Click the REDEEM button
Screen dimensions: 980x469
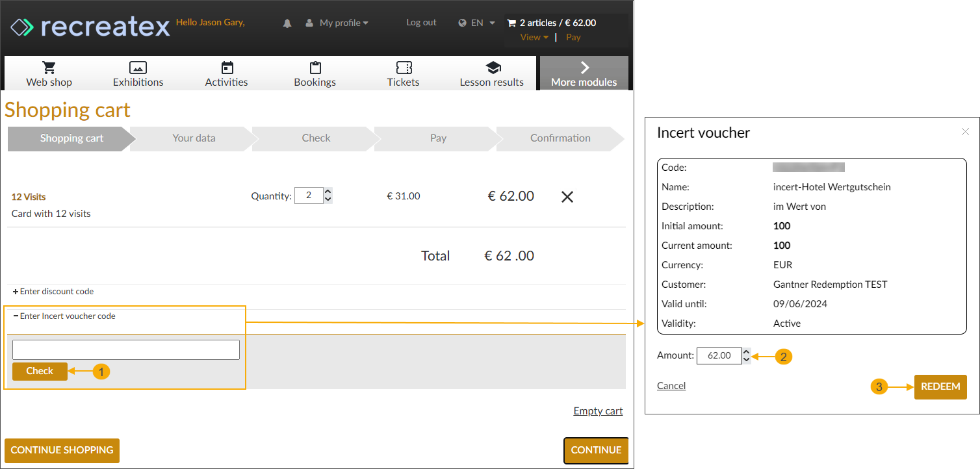[940, 387]
